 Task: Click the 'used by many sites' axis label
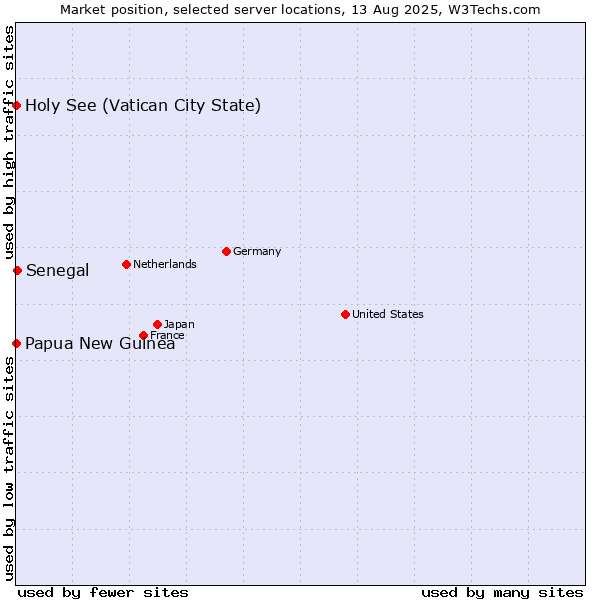[502, 593]
